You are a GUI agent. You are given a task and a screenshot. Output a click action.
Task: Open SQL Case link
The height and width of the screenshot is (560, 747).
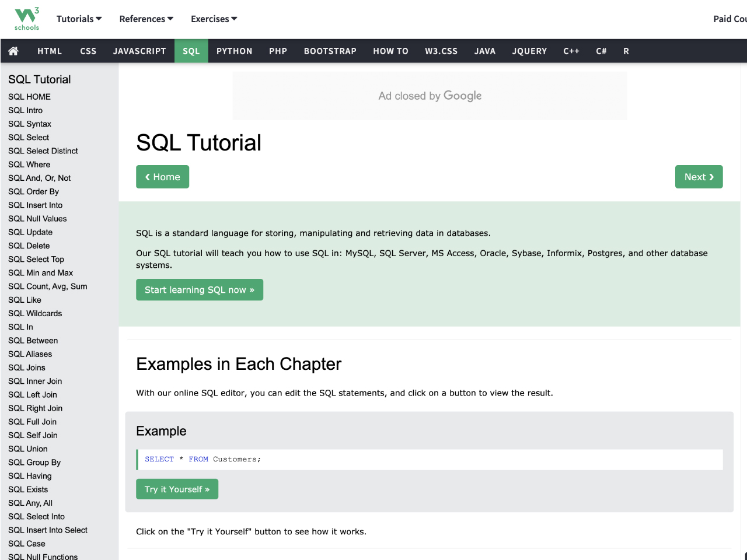[27, 544]
